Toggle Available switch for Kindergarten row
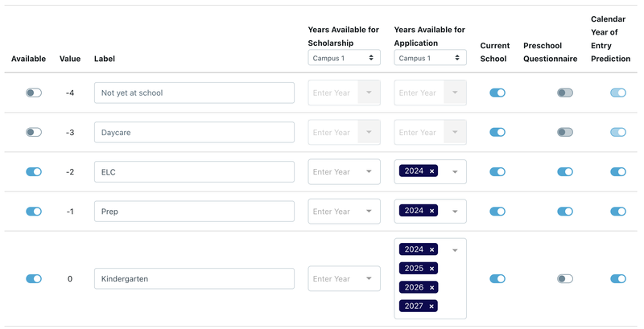The image size is (644, 329). point(34,279)
